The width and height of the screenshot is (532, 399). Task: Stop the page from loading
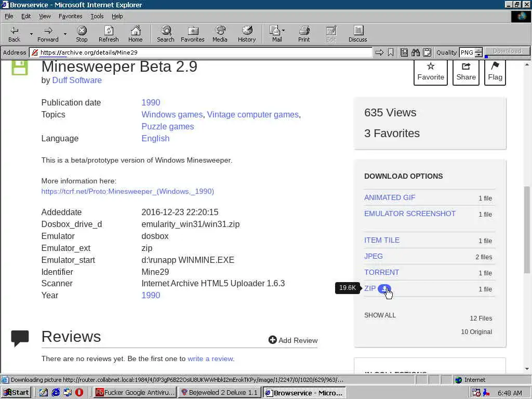click(82, 34)
